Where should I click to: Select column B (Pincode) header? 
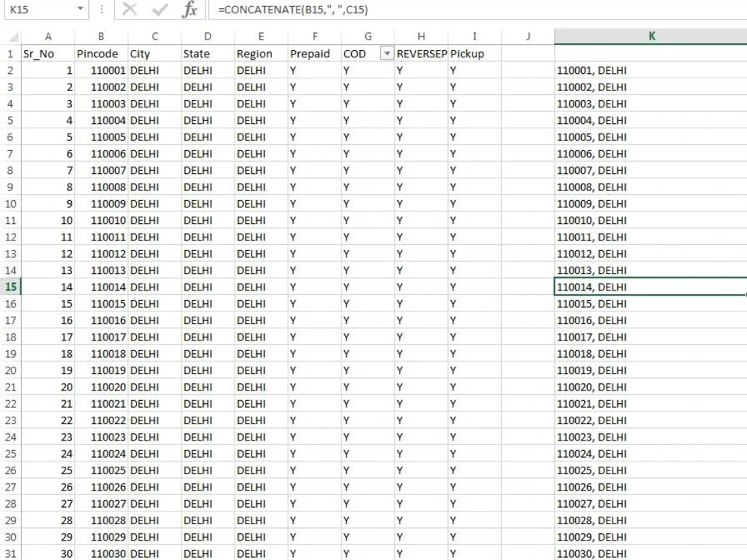pos(102,36)
